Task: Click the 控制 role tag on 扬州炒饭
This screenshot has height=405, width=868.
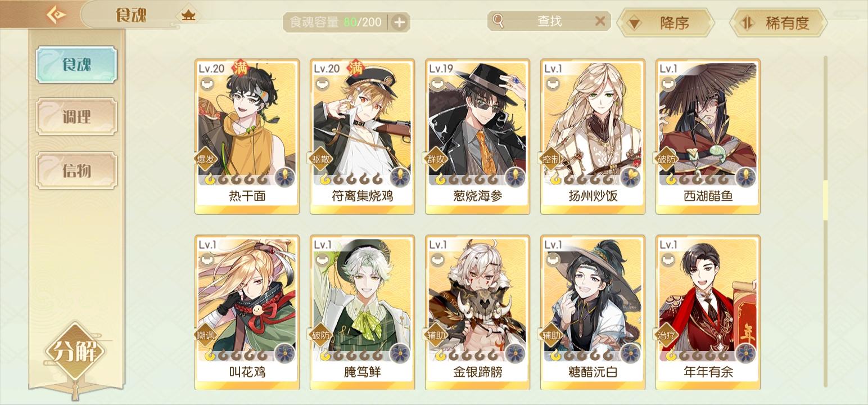Action: click(x=551, y=159)
